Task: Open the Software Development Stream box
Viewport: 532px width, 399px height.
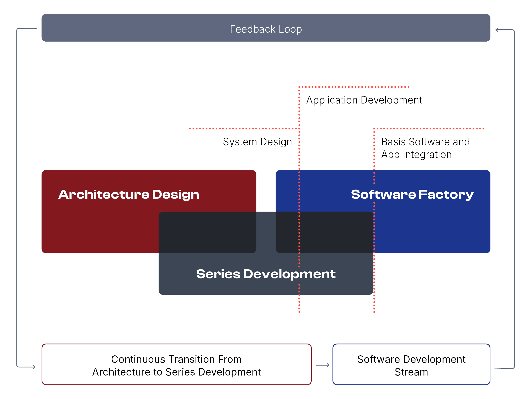Action: click(x=411, y=364)
